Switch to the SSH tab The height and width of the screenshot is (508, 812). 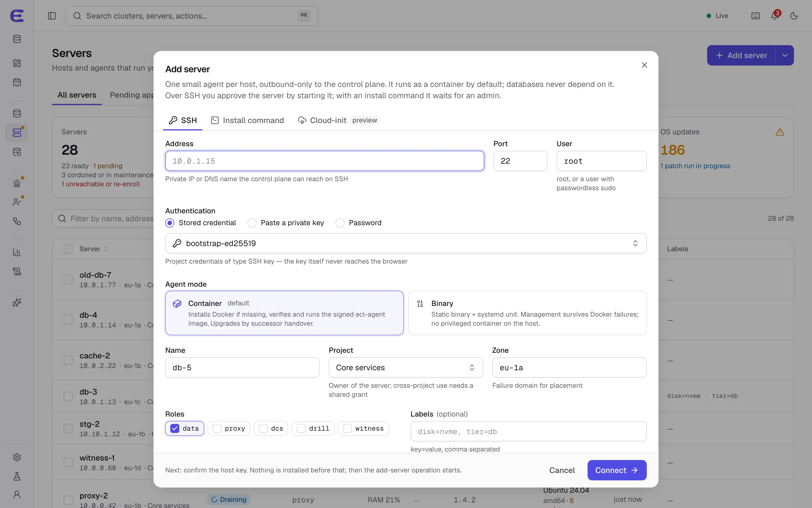(x=183, y=120)
